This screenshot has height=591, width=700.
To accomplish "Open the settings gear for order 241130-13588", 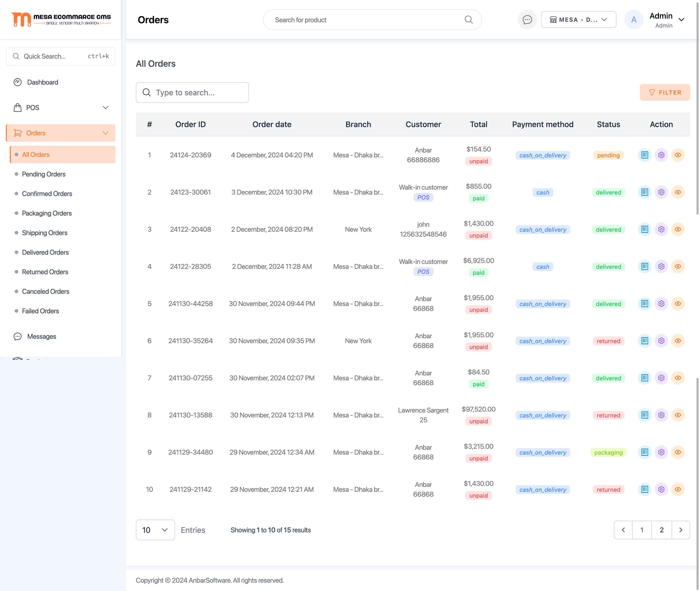I will [x=661, y=416].
